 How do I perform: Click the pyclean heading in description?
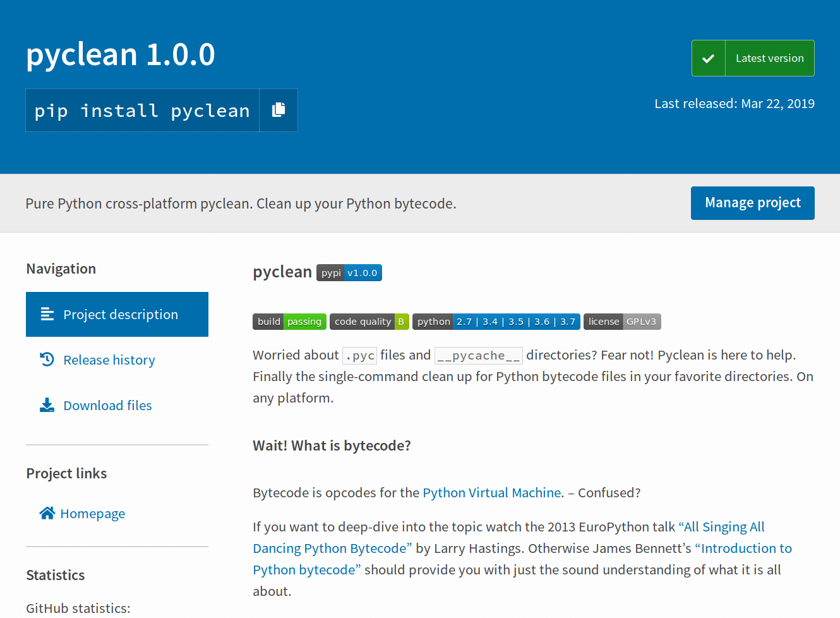[282, 272]
